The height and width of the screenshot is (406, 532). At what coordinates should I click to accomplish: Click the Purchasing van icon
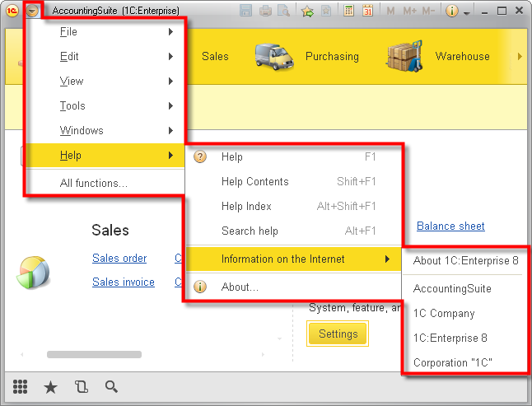click(x=274, y=57)
